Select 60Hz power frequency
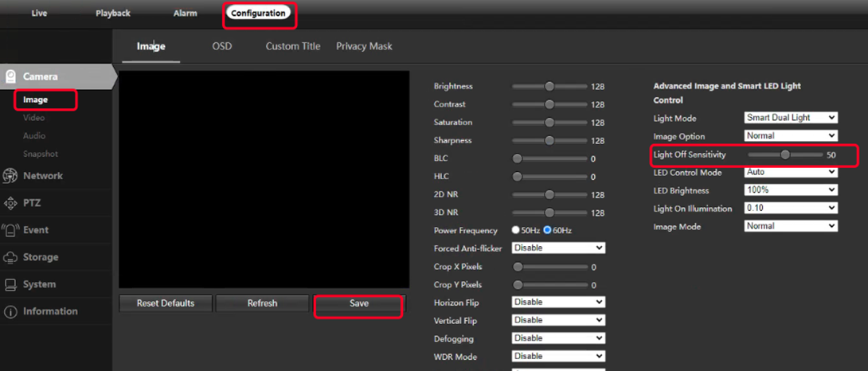This screenshot has height=371, width=868. pos(547,230)
